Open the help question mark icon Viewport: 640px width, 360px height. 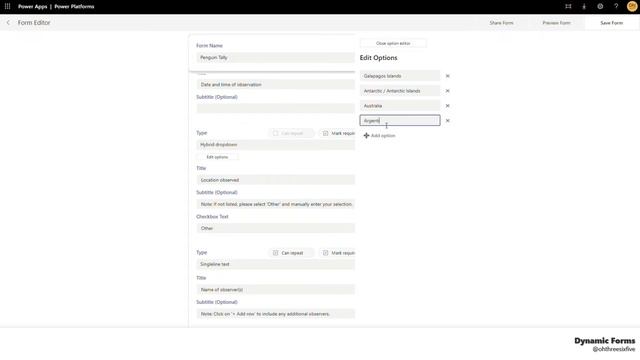pos(616,7)
